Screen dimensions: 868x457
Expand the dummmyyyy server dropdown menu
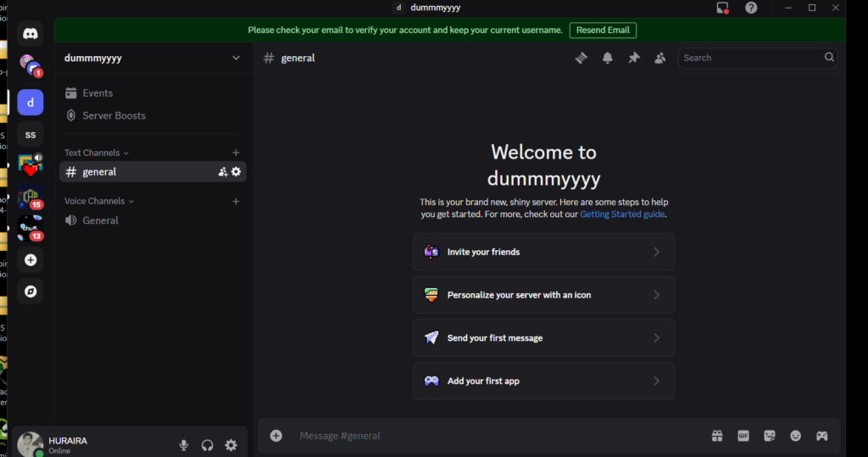coord(236,58)
